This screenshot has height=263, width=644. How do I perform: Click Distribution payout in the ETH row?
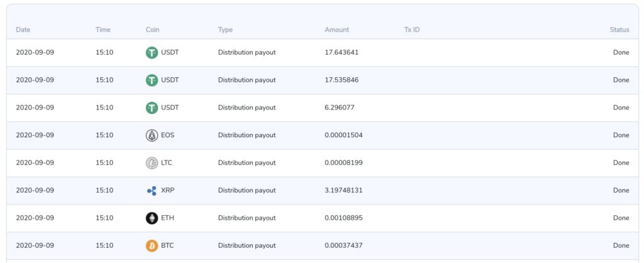247,218
